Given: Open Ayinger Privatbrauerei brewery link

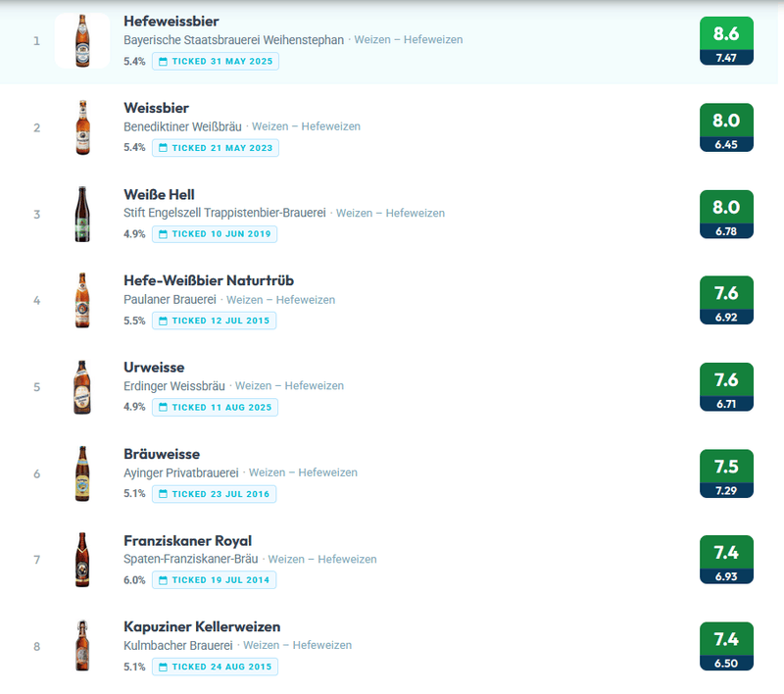Looking at the screenshot, I should pos(181,472).
